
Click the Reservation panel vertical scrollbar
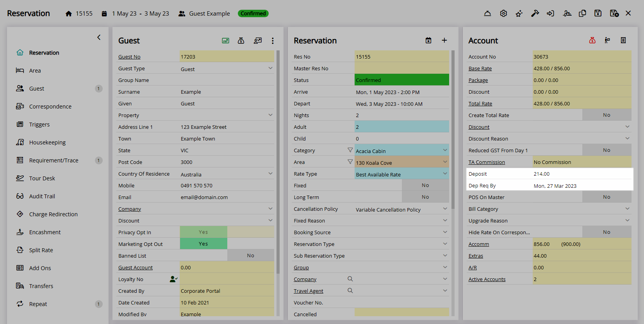click(453, 130)
